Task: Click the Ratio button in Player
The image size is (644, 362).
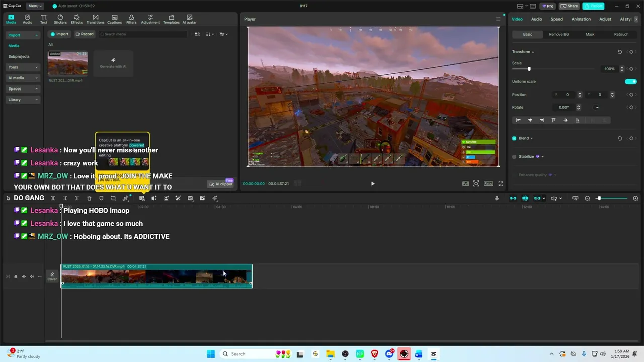Action: pos(488,184)
